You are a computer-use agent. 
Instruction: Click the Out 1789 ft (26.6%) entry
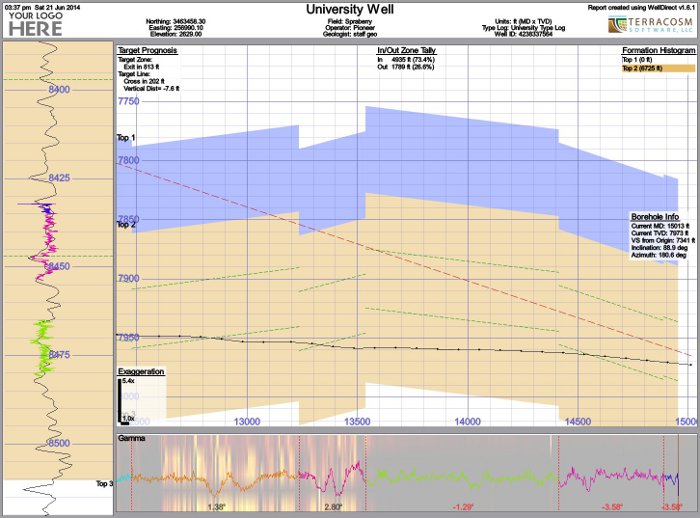(x=406, y=67)
